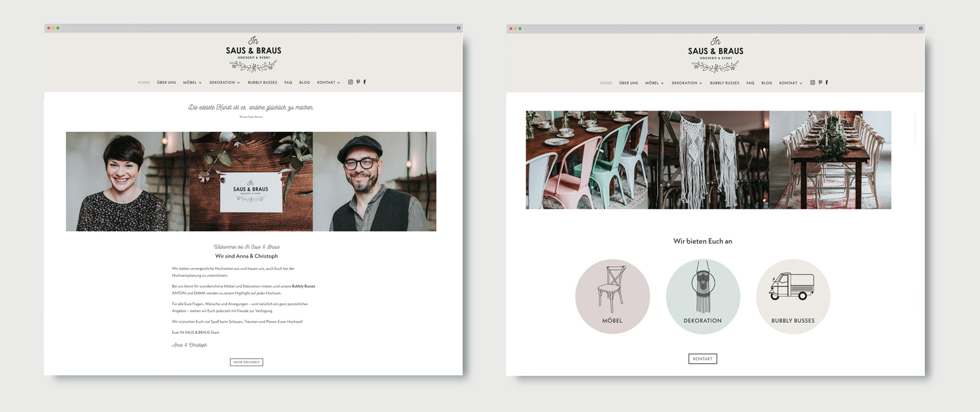
Task: Open Facebook icon in left window
Action: coord(365,82)
